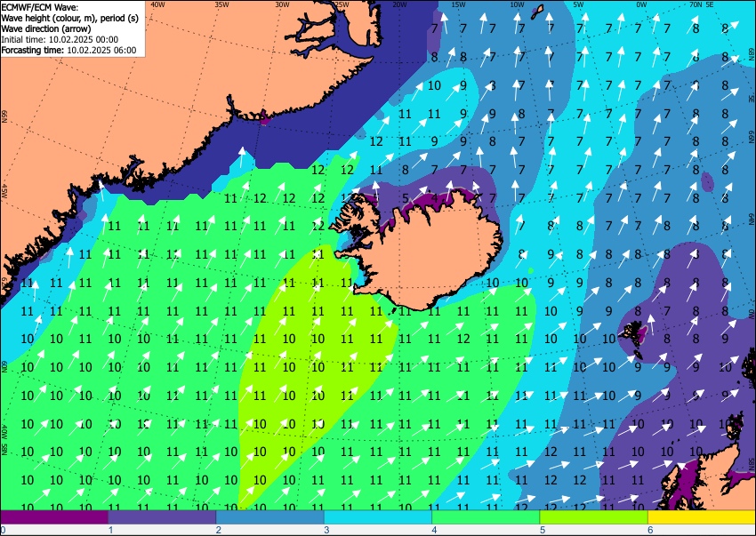Click the cyan 3–4 m legend segment
756x536 pixels.
378,517
